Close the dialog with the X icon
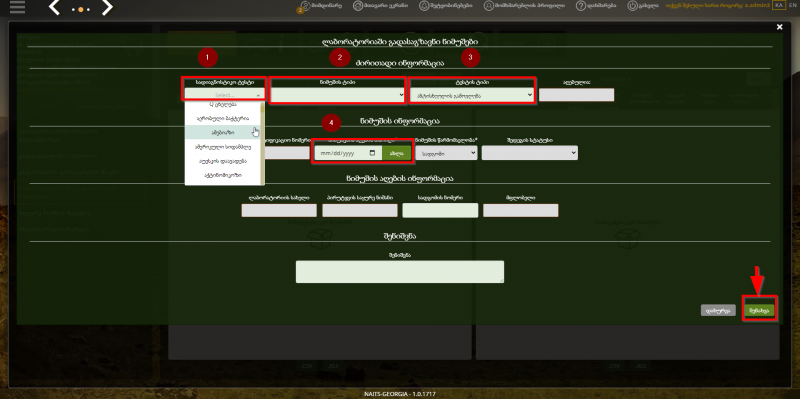 (779, 27)
